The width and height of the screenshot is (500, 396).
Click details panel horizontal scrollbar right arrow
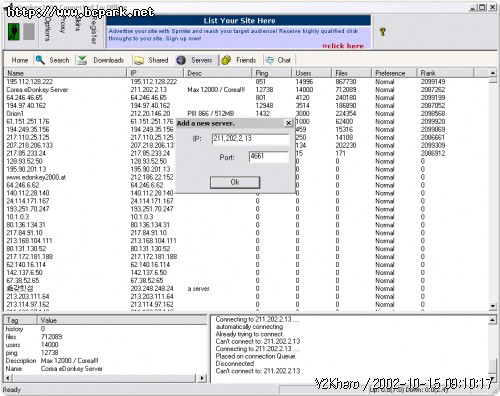point(202,378)
